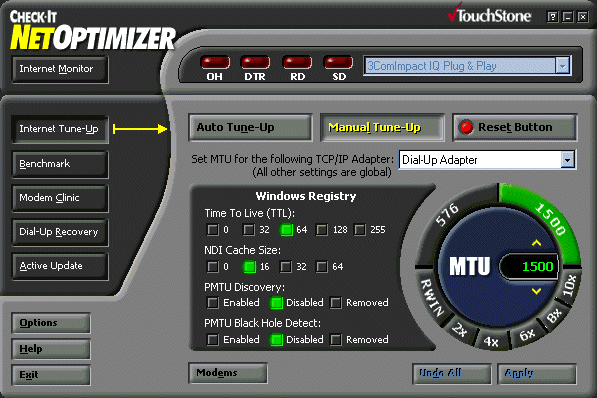Click the Apply button

(537, 374)
